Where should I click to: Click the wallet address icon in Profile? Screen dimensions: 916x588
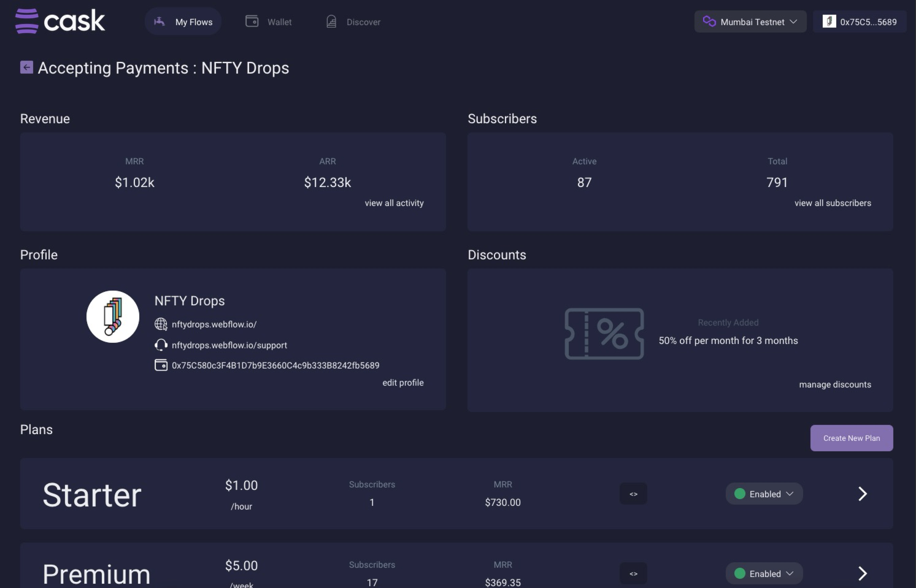[x=161, y=365]
